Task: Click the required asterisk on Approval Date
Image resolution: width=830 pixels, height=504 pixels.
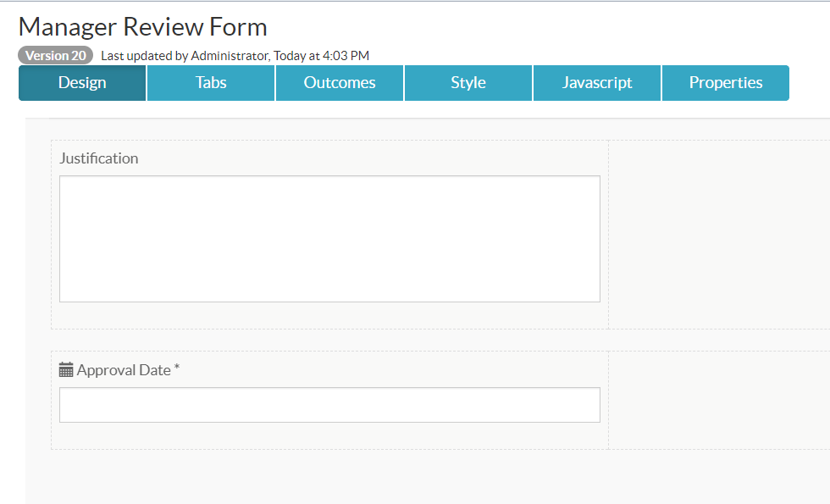Action: pyautogui.click(x=179, y=369)
